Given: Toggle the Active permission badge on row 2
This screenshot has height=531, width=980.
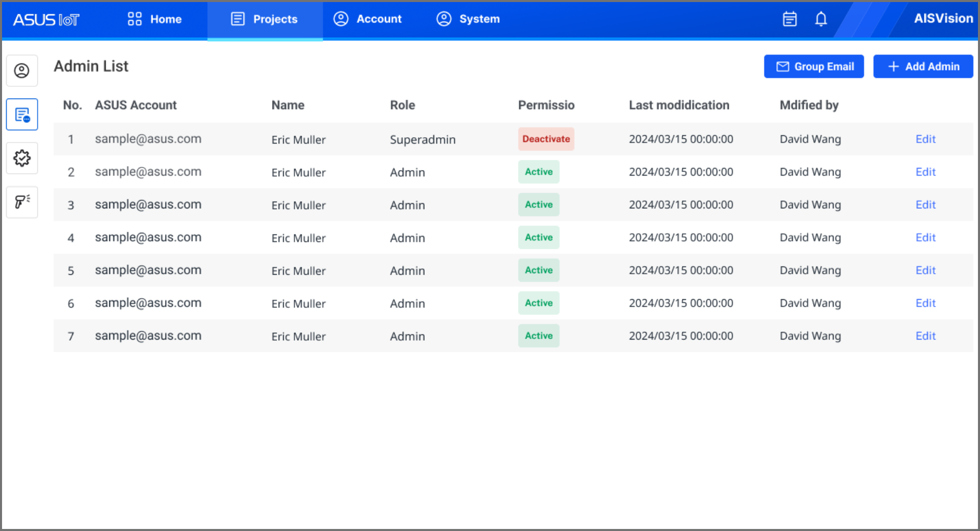Looking at the screenshot, I should point(538,172).
